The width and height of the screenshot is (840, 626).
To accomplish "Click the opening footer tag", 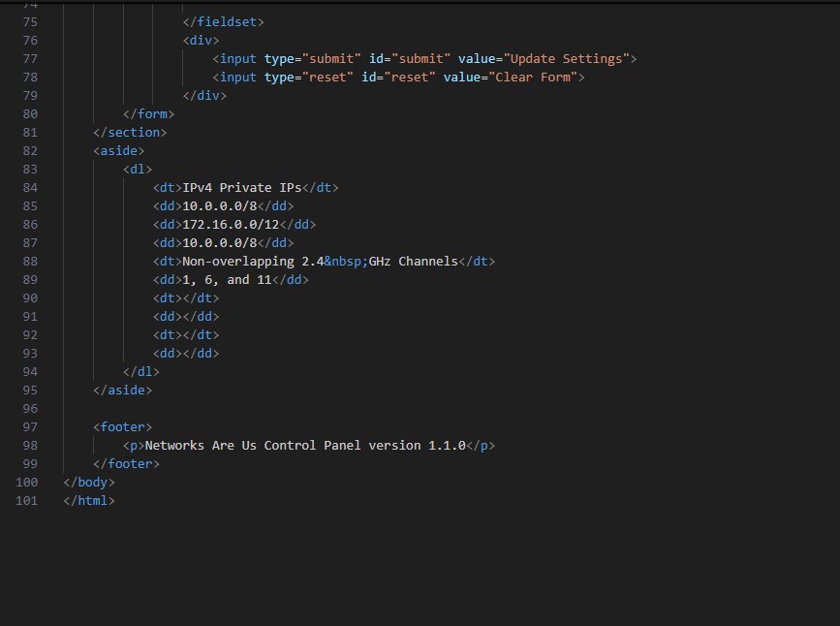I will 123,427.
